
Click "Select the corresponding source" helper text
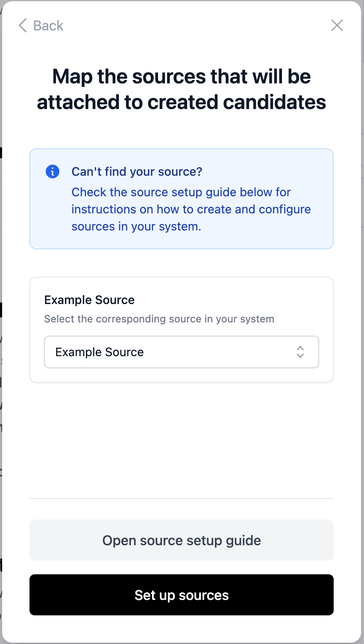(159, 319)
